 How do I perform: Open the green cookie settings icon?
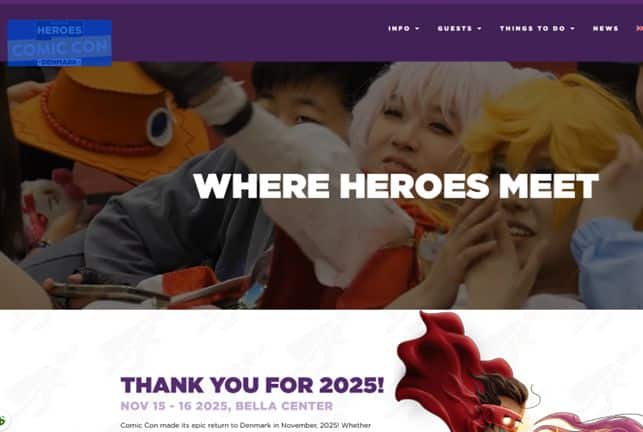(x=3, y=421)
